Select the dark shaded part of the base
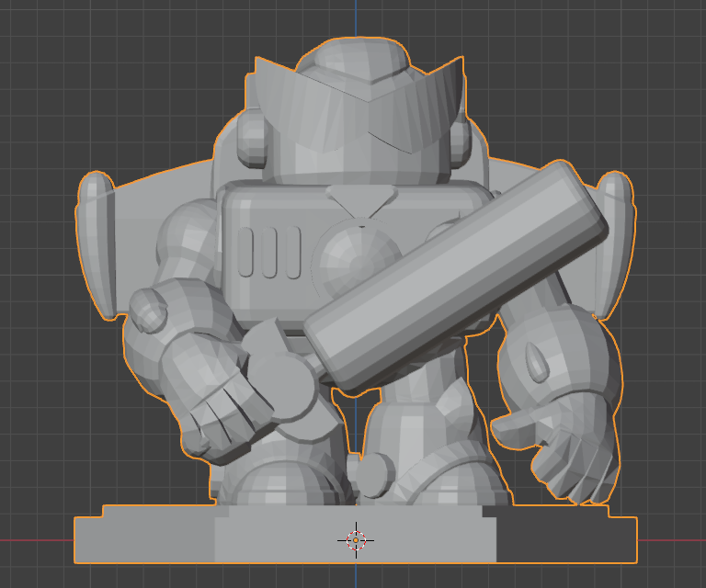This screenshot has width=706, height=588. click(x=564, y=540)
